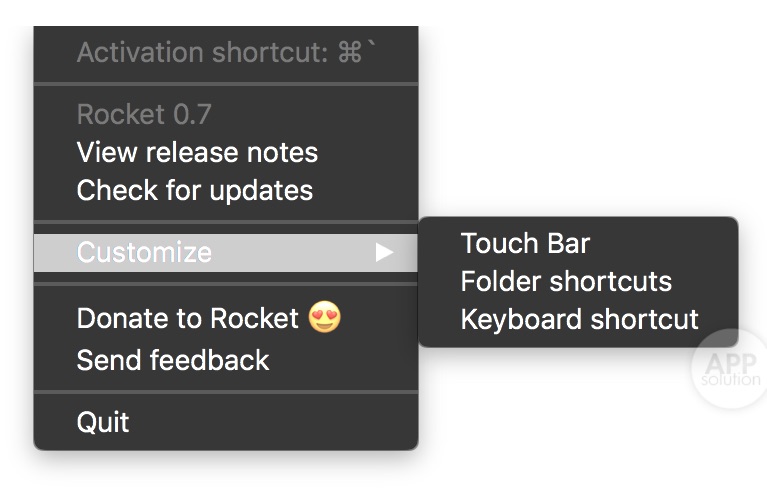Check for updates to Rocket
Image resolution: width=767 pixels, height=492 pixels.
pos(194,190)
